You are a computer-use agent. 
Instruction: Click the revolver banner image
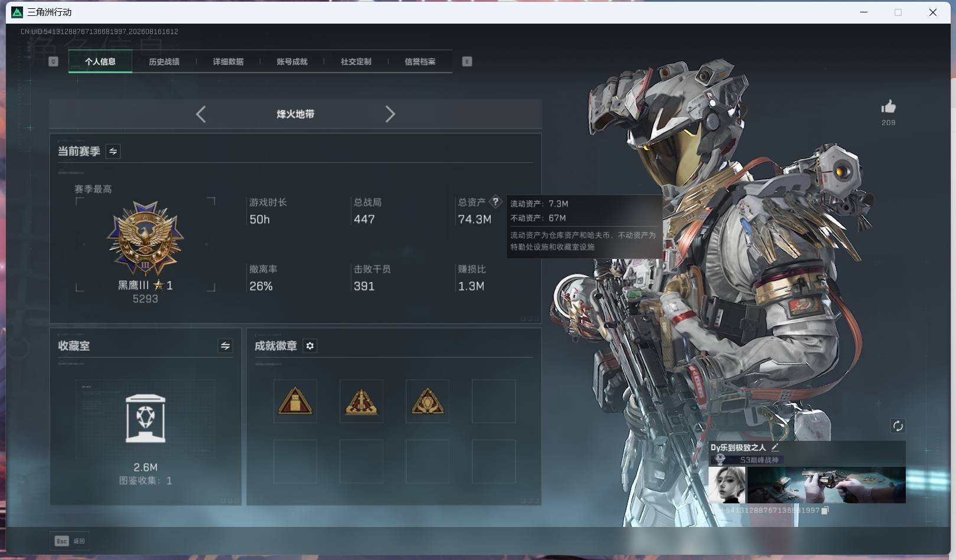click(827, 485)
